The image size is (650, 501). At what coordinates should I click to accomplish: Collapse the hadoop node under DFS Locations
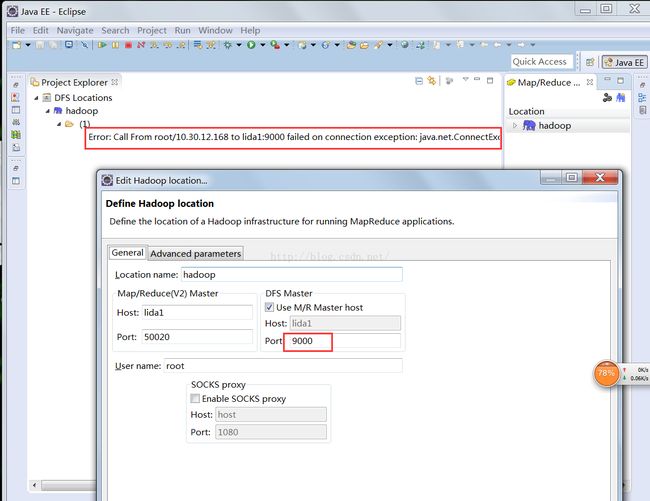click(48, 111)
